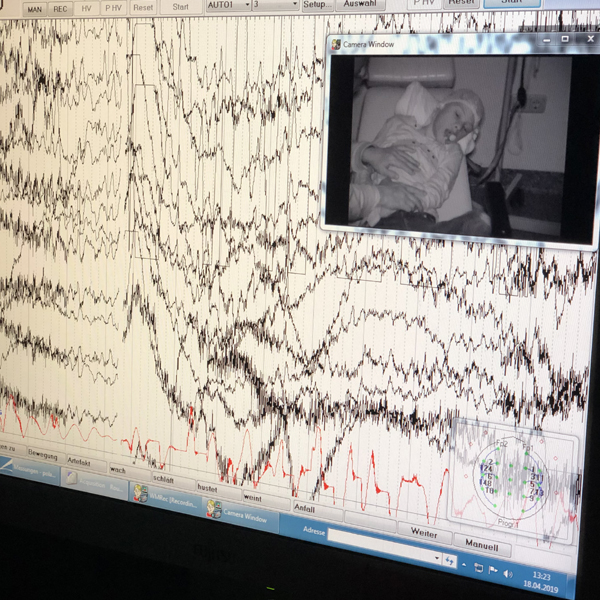600x600 pixels.
Task: Insert the weint event marker
Action: coord(265,499)
